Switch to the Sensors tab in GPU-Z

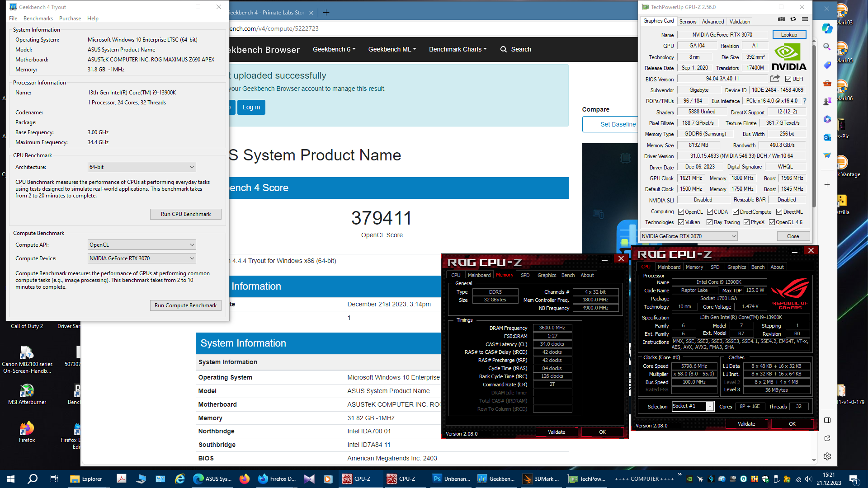pyautogui.click(x=688, y=21)
